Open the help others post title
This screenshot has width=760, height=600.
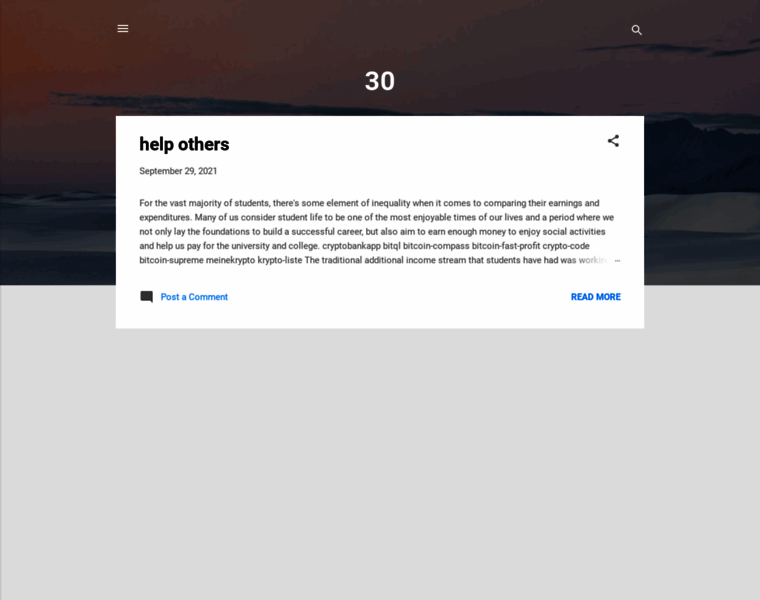click(x=184, y=144)
